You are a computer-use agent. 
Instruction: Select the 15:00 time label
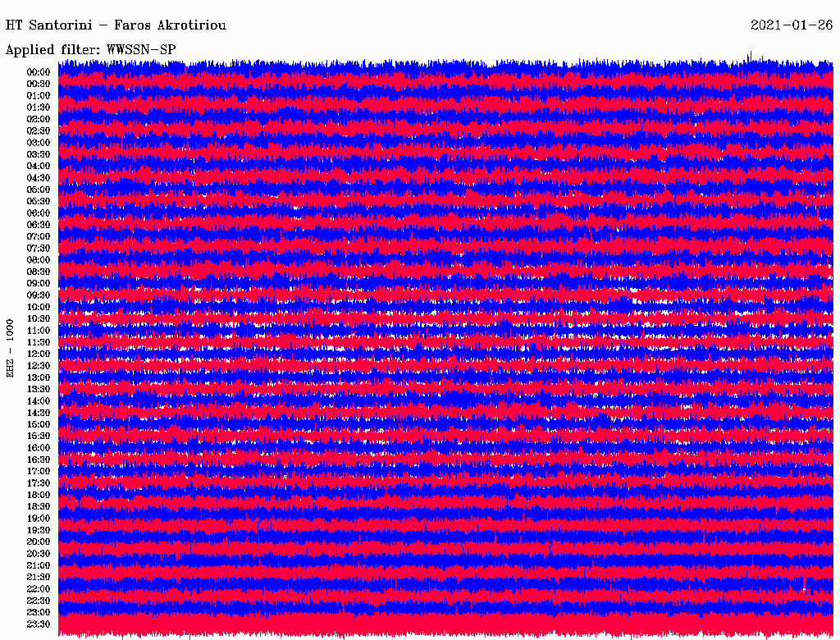click(x=39, y=424)
